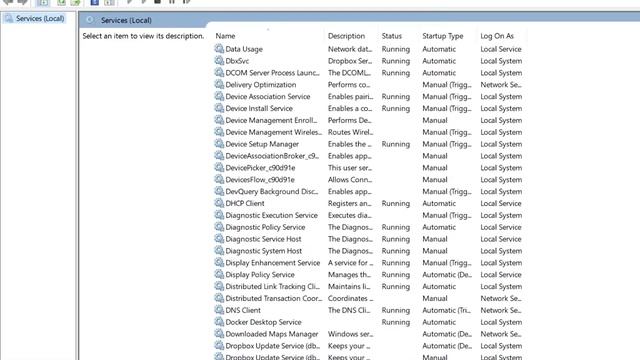Sort services by the Name column header
The width and height of the screenshot is (640, 360).
225,36
